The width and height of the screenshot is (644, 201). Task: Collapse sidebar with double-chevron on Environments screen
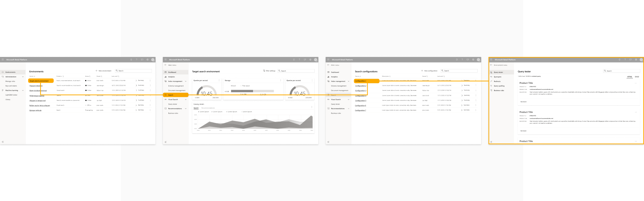[x=3, y=142]
